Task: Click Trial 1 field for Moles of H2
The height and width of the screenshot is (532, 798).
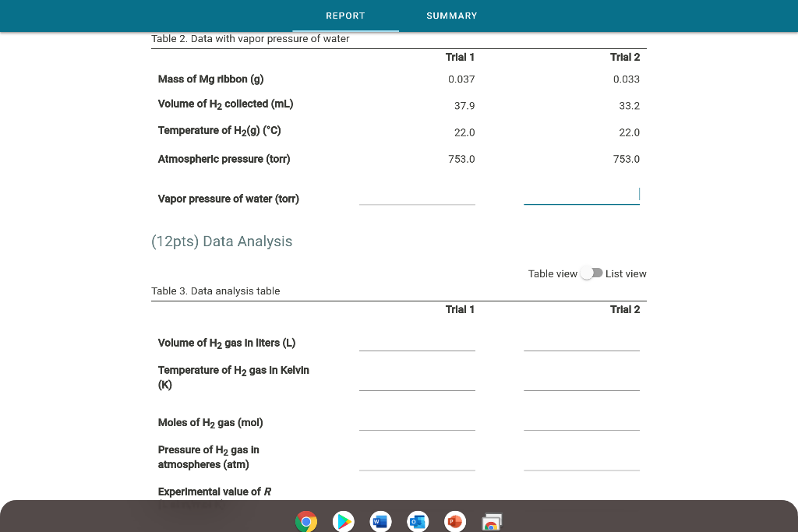Action: (x=417, y=426)
